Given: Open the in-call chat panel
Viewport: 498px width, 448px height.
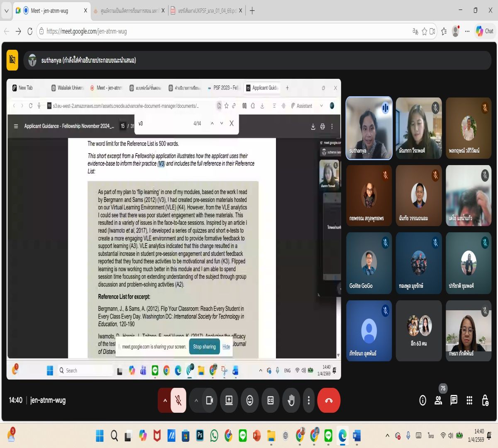Looking at the screenshot, I should [454, 400].
